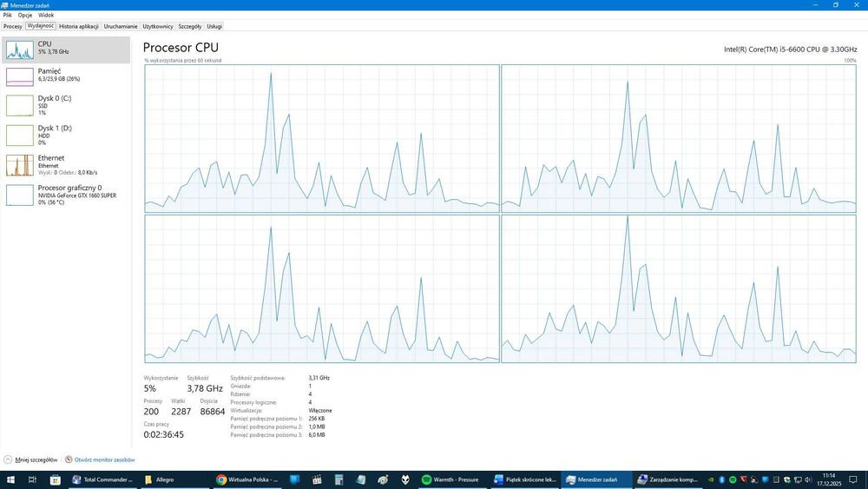
Task: Open the Widok menu
Action: pos(46,15)
